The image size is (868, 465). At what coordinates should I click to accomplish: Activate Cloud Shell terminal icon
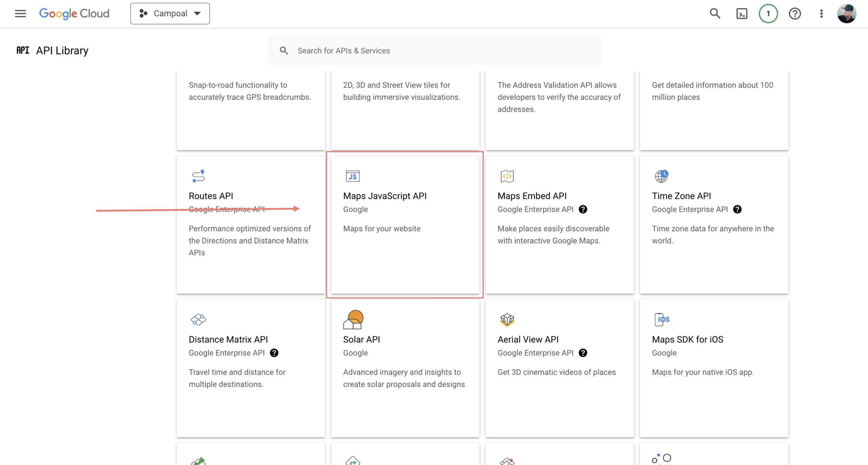pyautogui.click(x=742, y=14)
